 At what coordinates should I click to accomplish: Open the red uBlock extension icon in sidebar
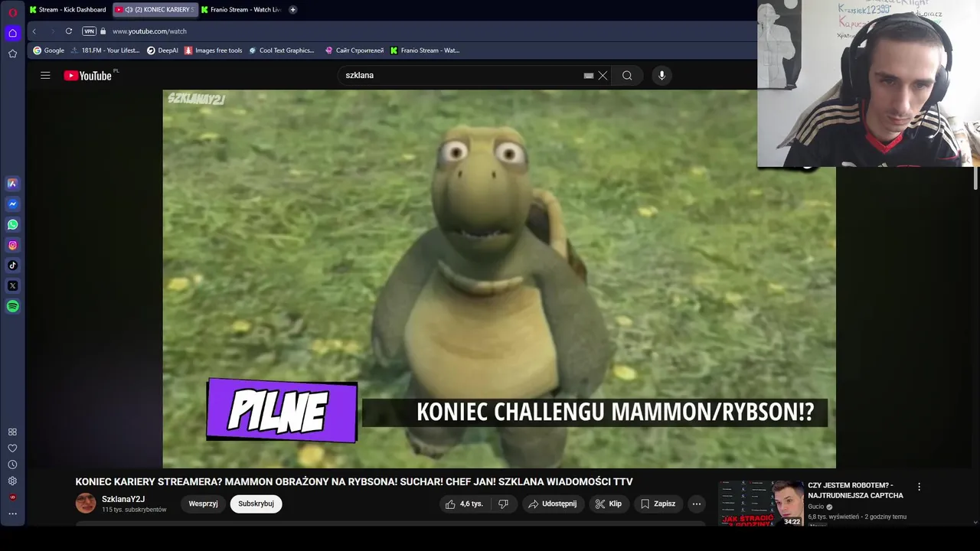[13, 497]
